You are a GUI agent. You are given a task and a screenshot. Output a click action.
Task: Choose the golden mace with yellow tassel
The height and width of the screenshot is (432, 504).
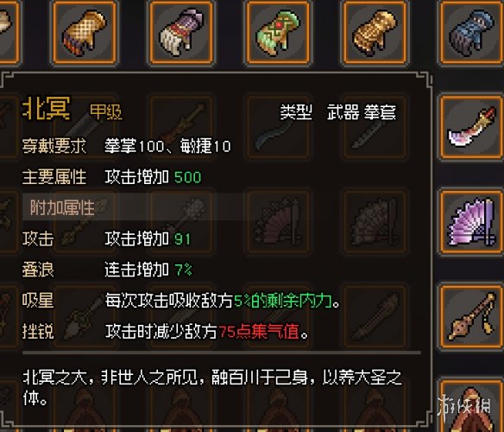point(471,316)
